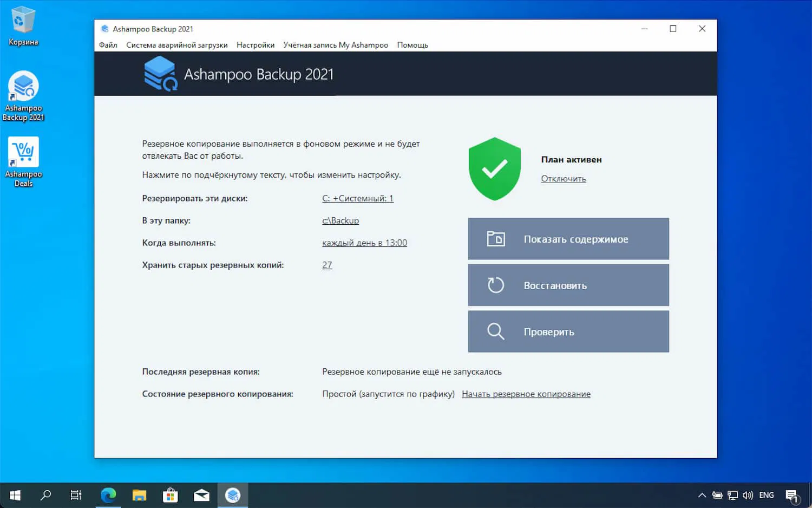The image size is (812, 508).
Task: Open the Корзина recycle bin desktop icon
Action: [23, 25]
